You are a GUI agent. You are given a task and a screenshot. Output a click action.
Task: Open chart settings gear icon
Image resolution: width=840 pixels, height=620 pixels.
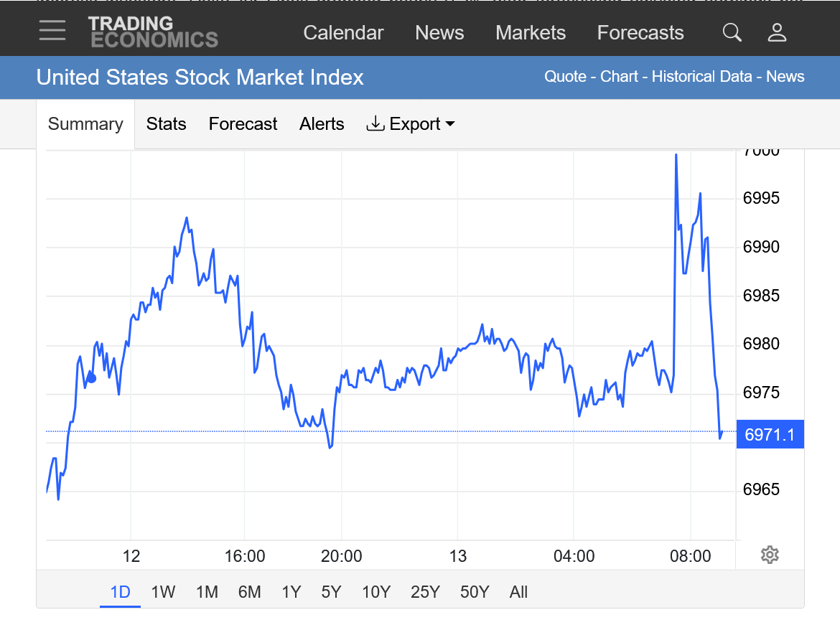770,555
